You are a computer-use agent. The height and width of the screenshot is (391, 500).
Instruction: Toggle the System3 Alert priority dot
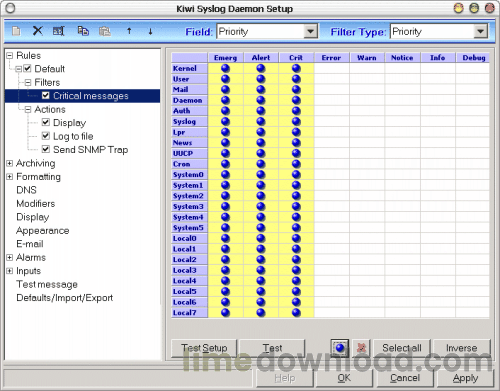(261, 206)
